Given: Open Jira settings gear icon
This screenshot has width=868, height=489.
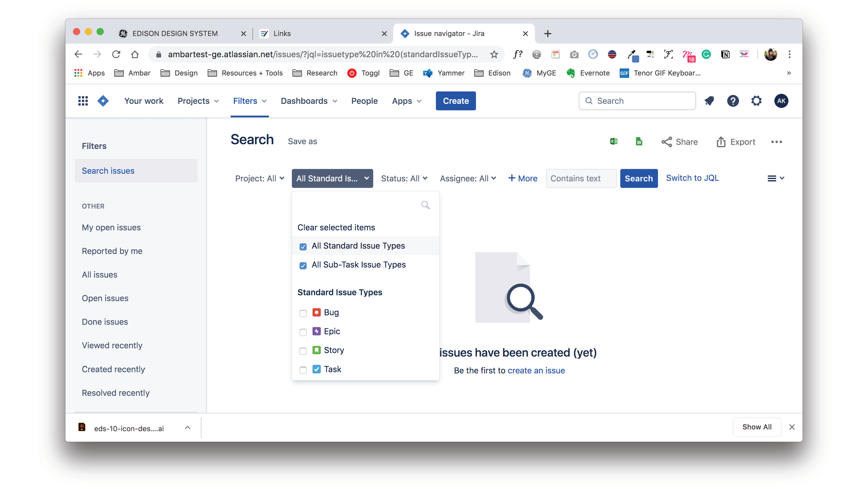Looking at the screenshot, I should click(x=756, y=101).
